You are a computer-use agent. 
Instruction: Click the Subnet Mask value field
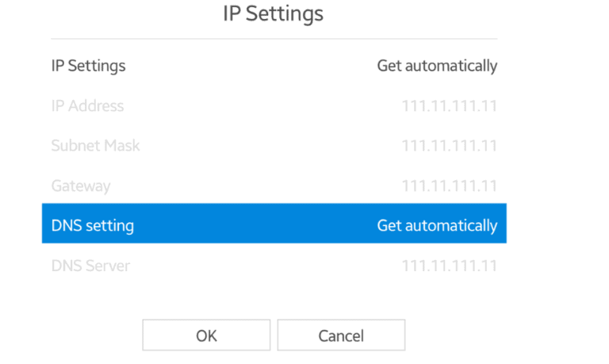coord(449,146)
